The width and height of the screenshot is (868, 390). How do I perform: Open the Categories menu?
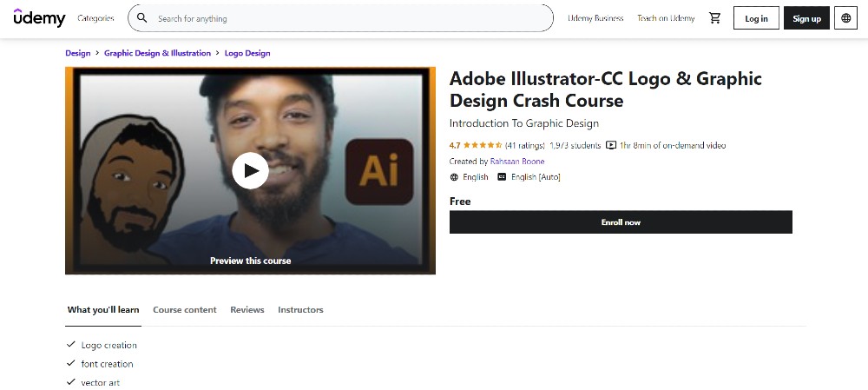click(95, 18)
